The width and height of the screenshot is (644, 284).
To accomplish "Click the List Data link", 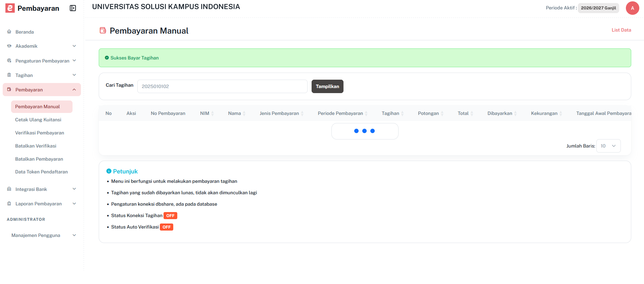I will [621, 30].
